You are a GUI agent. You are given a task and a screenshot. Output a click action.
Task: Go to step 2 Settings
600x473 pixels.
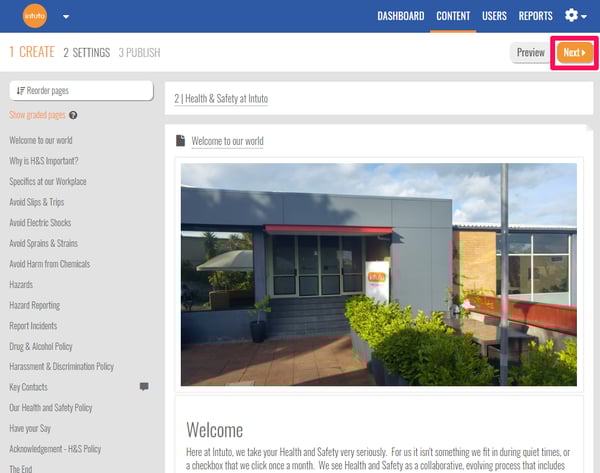[87, 52]
